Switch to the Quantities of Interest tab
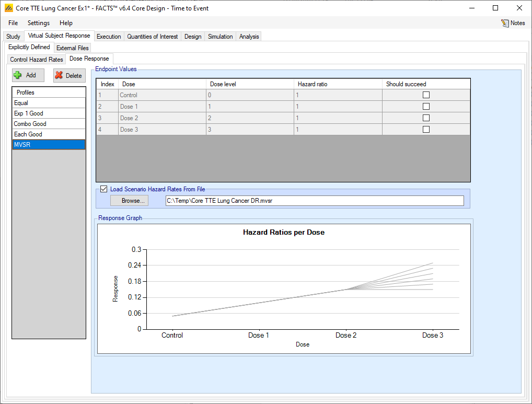Viewport: 532px width, 404px height. click(153, 37)
